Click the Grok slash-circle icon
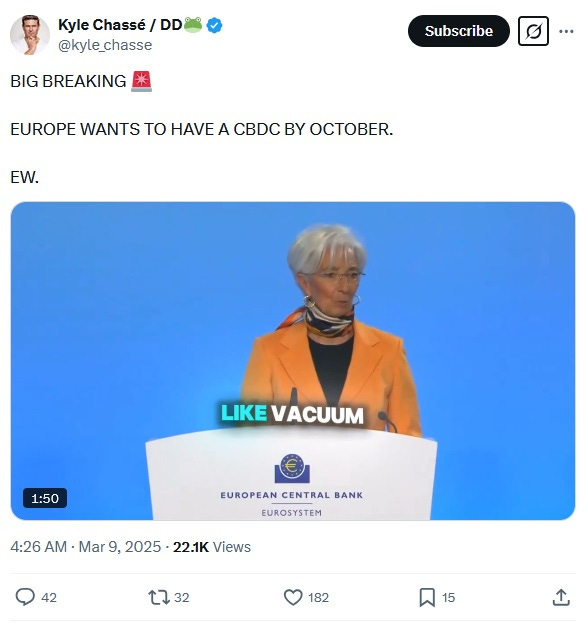The height and width of the screenshot is (625, 585). [533, 31]
